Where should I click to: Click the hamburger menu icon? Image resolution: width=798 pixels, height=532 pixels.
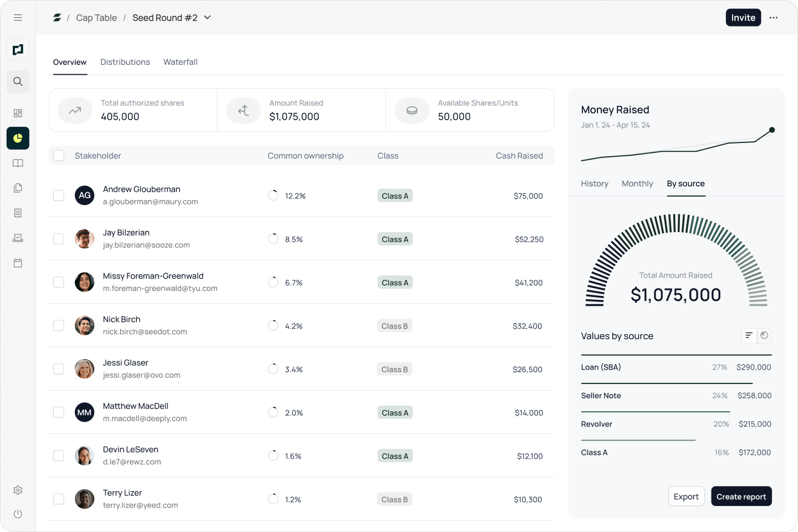pyautogui.click(x=18, y=18)
